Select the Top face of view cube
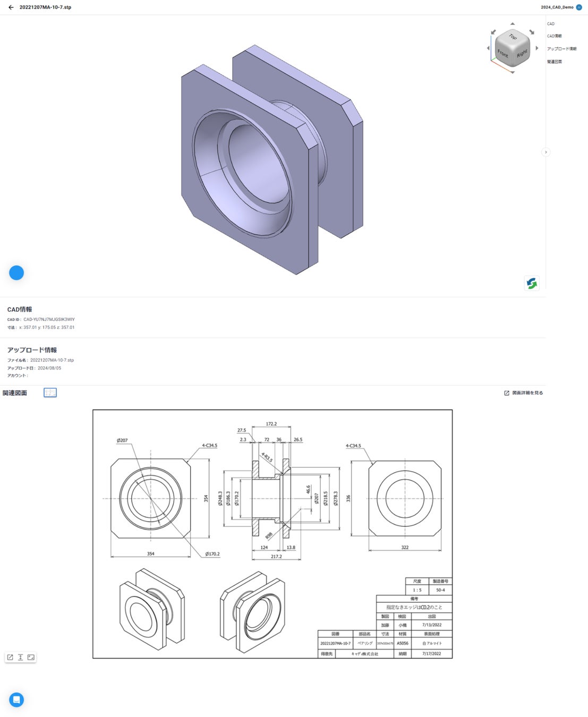This screenshot has width=588, height=717. 513,37
